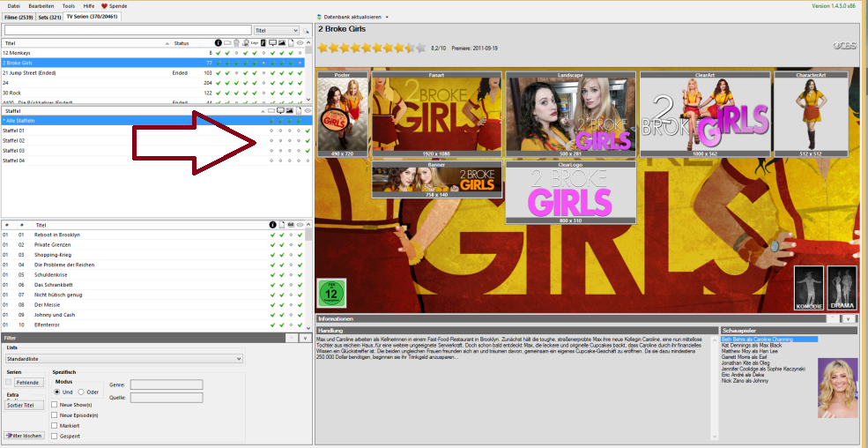Click the star rating bar
This screenshot has height=448, width=868.
[x=372, y=49]
